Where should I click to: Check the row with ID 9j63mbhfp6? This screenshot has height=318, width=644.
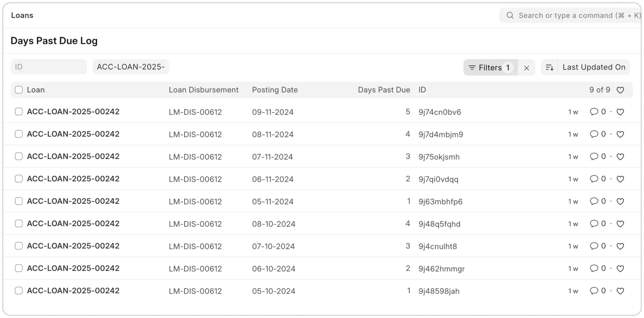[19, 201]
